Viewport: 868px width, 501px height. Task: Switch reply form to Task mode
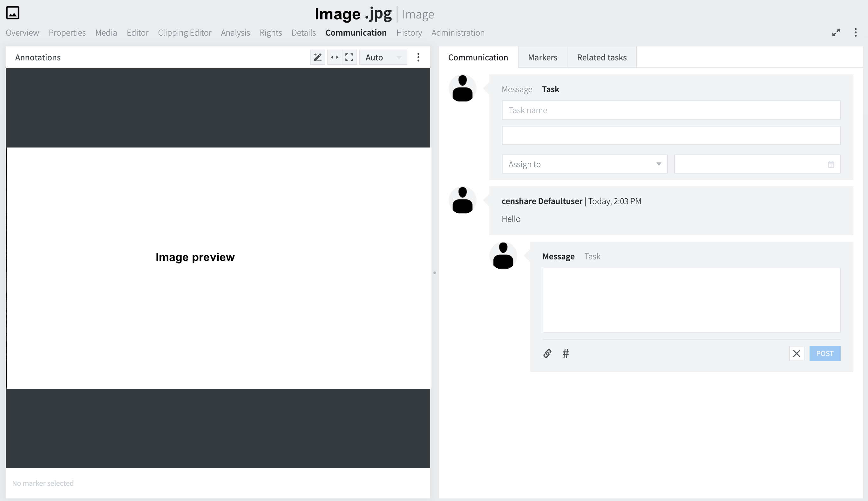(x=592, y=256)
